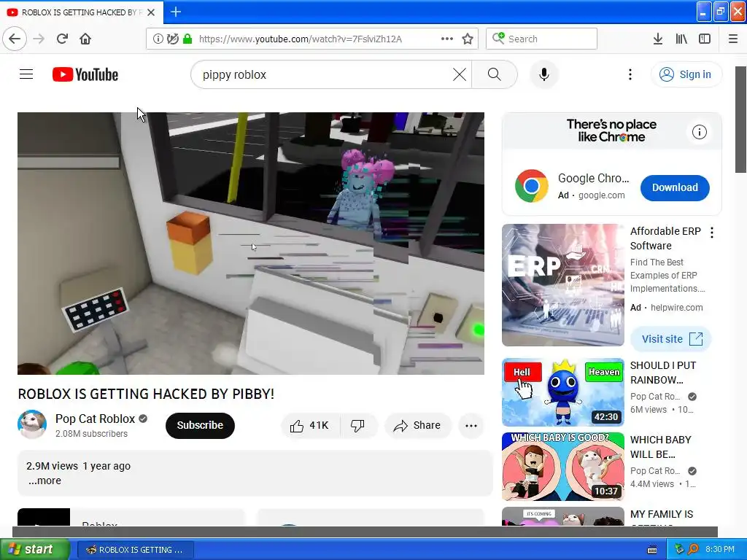Bookmark this page with the star icon

pos(468,39)
